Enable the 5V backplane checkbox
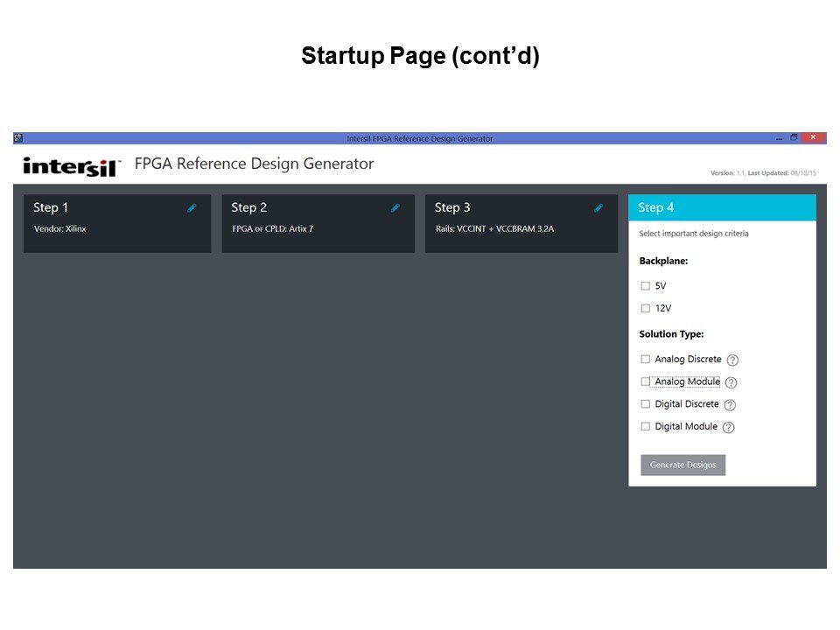 point(646,286)
